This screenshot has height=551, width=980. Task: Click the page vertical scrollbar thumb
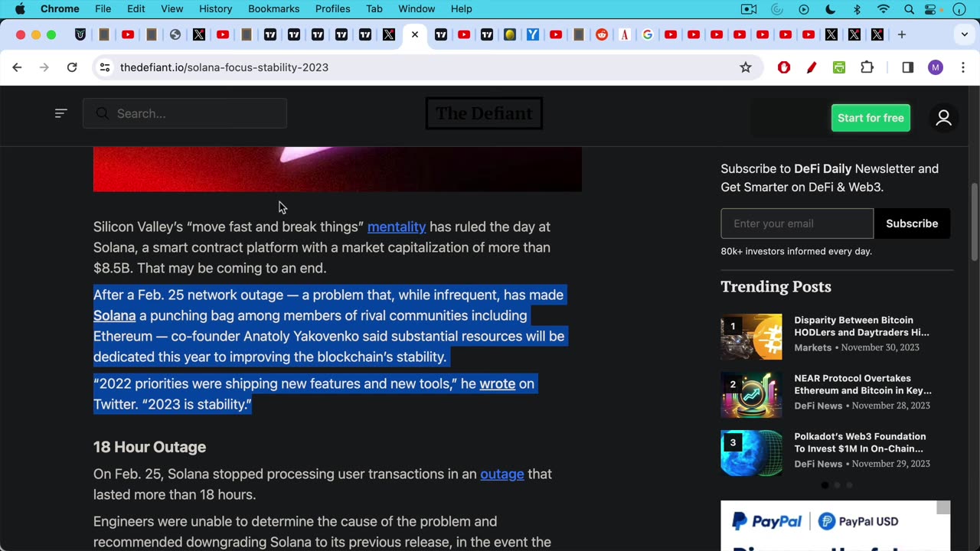(x=975, y=222)
